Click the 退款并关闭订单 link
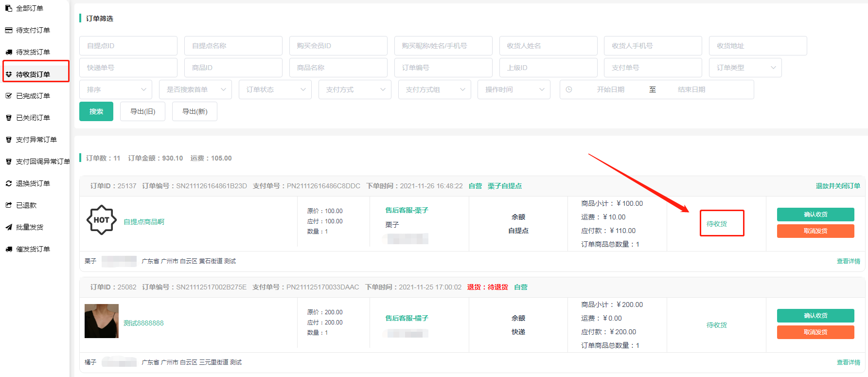868x377 pixels. [x=838, y=186]
